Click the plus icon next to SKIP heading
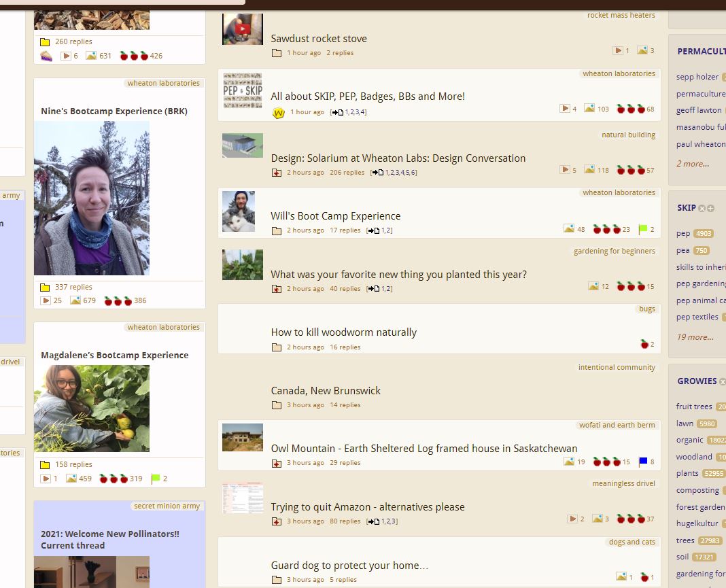This screenshot has height=588, width=726. (711, 209)
